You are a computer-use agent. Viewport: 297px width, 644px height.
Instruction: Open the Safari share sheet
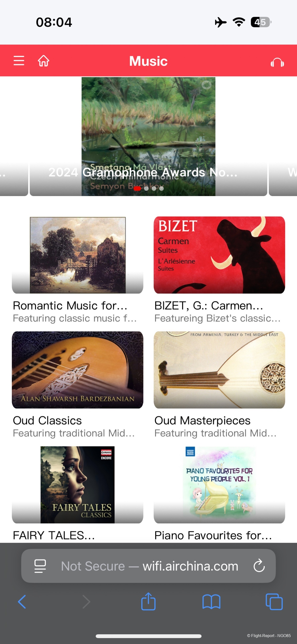click(x=148, y=602)
